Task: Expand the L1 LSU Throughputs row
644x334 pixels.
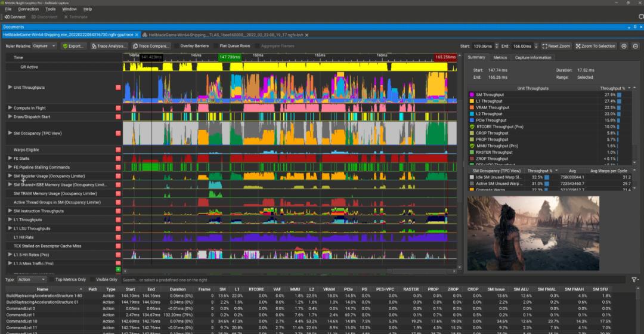Action: 10,228
